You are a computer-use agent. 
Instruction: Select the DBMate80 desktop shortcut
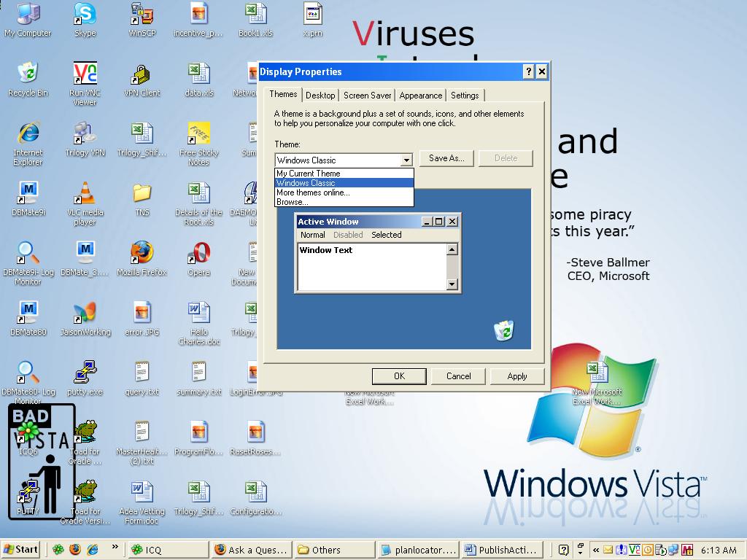(x=28, y=318)
